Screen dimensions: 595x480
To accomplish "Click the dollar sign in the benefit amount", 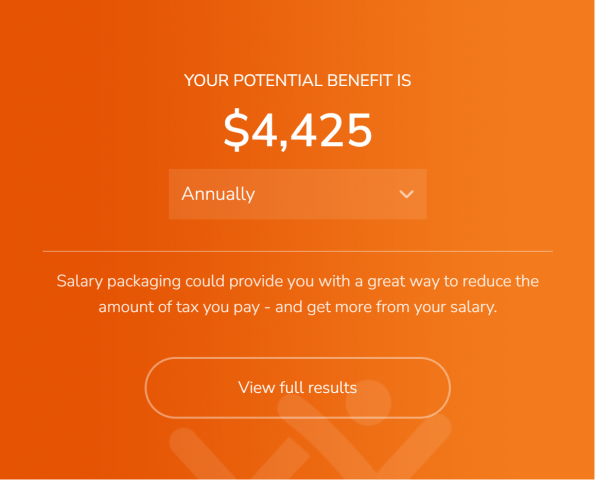I will 237,130.
